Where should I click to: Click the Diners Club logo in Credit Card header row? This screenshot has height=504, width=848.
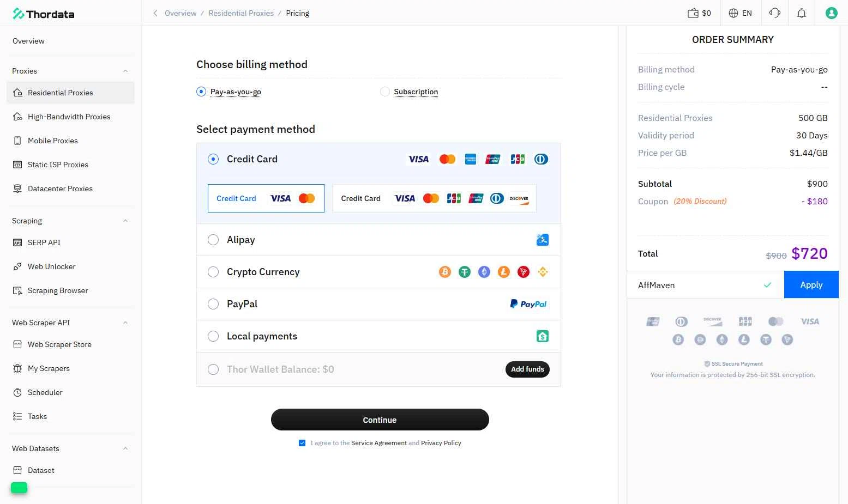tap(541, 159)
